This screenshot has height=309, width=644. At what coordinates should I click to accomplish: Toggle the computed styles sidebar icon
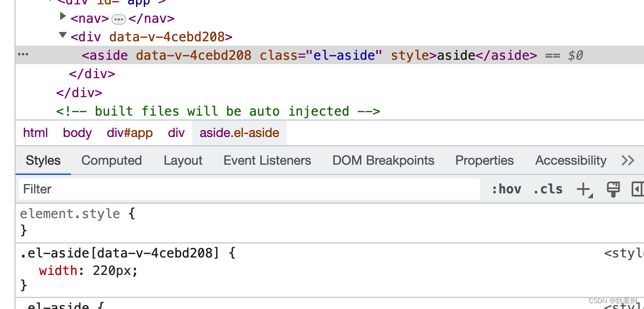[637, 189]
